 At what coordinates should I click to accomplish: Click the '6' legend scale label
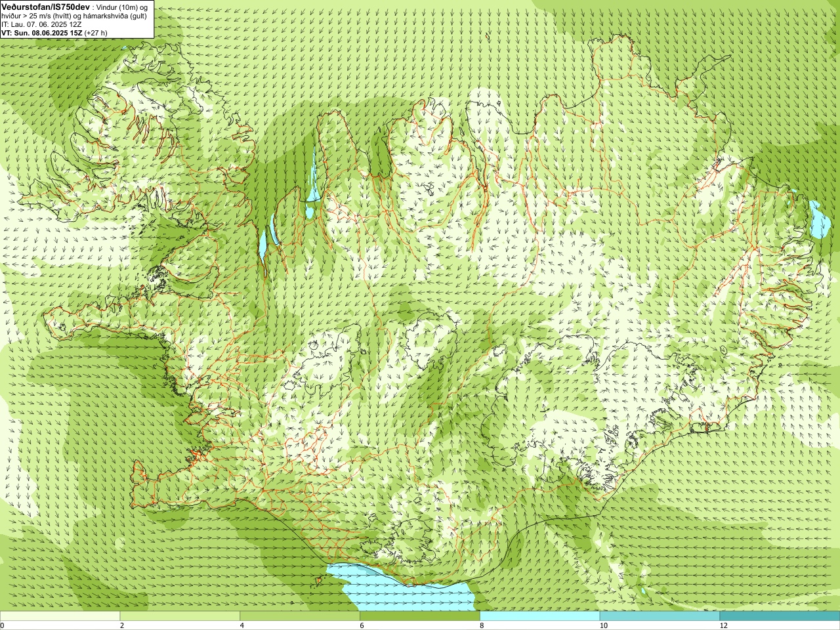[x=362, y=625]
